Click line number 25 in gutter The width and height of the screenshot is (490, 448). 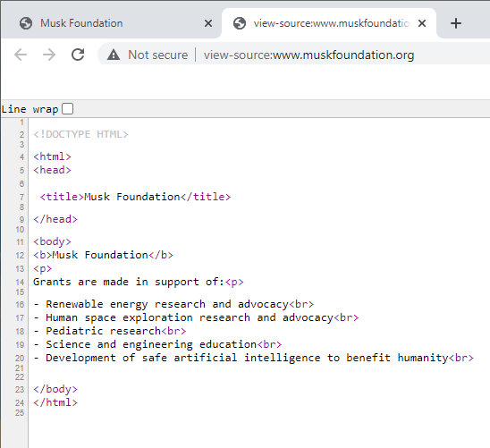[20, 413]
